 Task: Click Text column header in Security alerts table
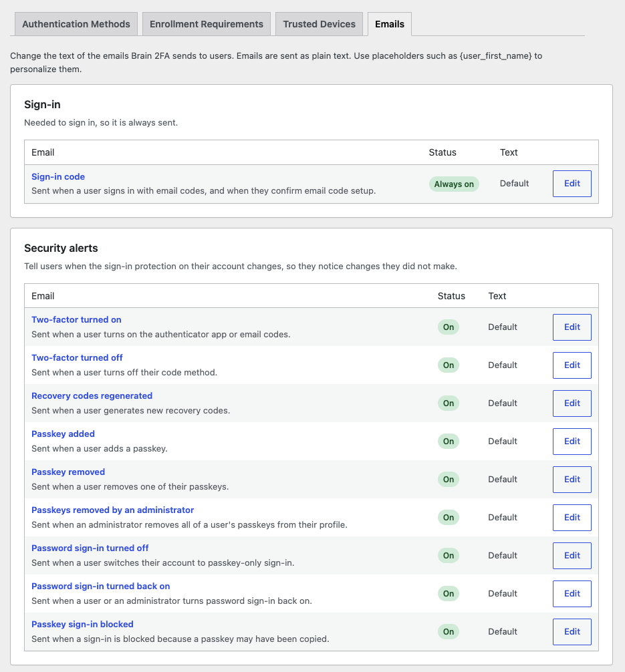(497, 296)
